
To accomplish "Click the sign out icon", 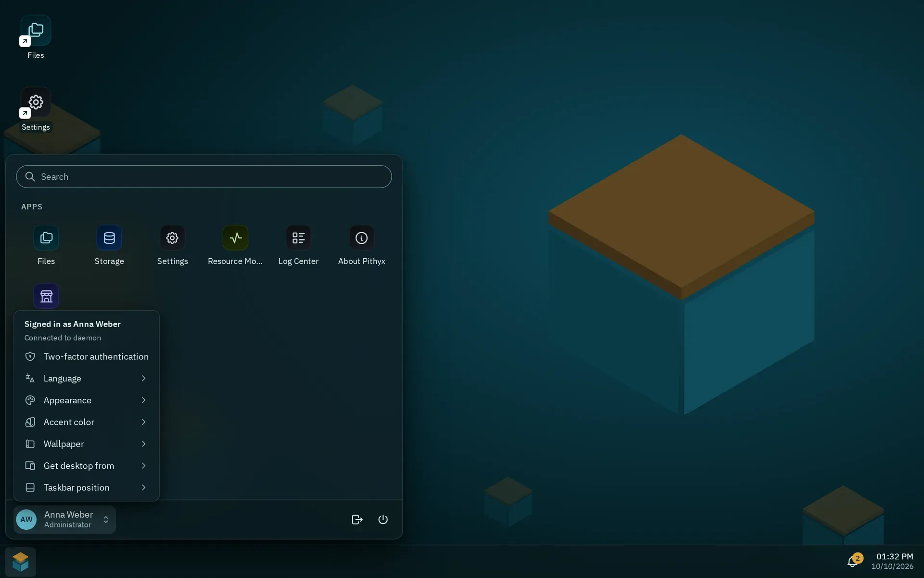I will (x=357, y=519).
